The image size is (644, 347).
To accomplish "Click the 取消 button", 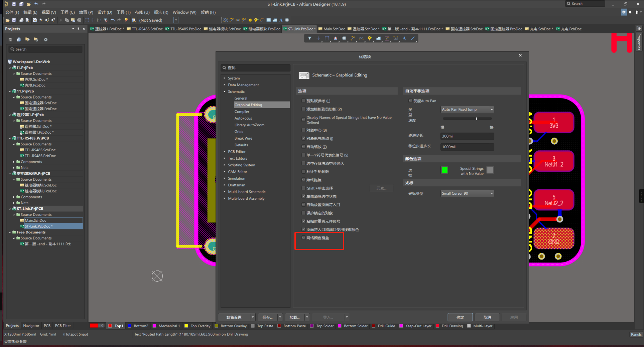I will click(x=487, y=317).
